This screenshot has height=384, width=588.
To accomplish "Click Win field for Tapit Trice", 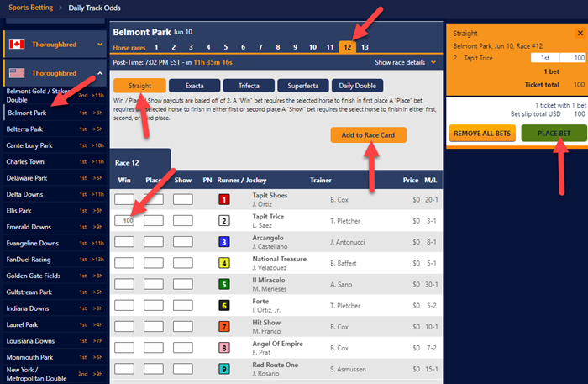I will pos(124,221).
